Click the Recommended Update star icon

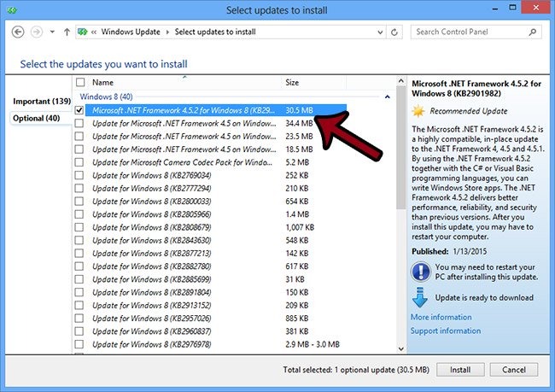pyautogui.click(x=418, y=111)
